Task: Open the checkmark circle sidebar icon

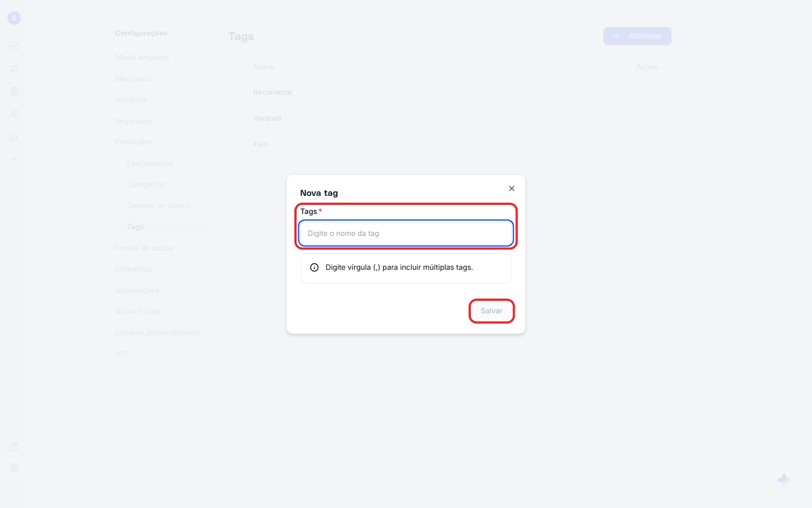Action: [x=14, y=46]
